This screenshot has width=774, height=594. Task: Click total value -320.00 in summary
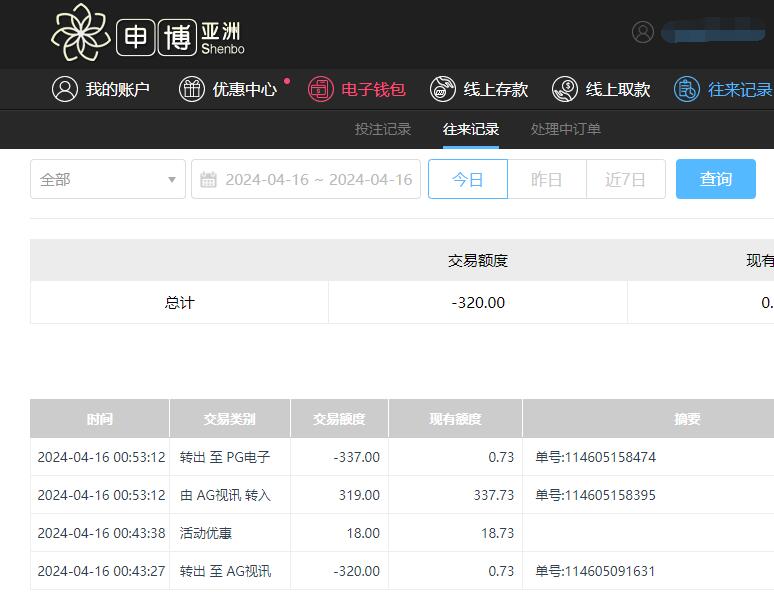point(478,302)
